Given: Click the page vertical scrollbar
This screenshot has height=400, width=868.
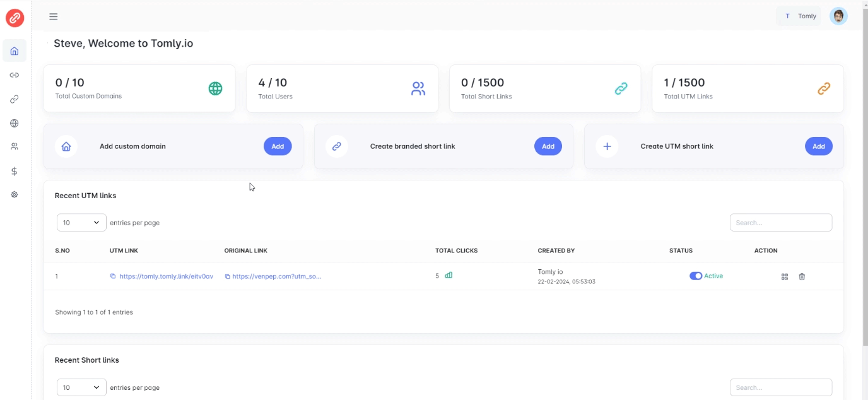Looking at the screenshot, I should pos(865,177).
